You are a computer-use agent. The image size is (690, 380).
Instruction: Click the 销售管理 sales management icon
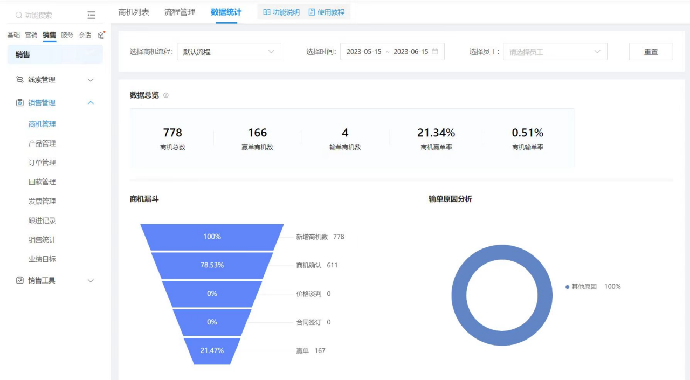pyautogui.click(x=20, y=102)
